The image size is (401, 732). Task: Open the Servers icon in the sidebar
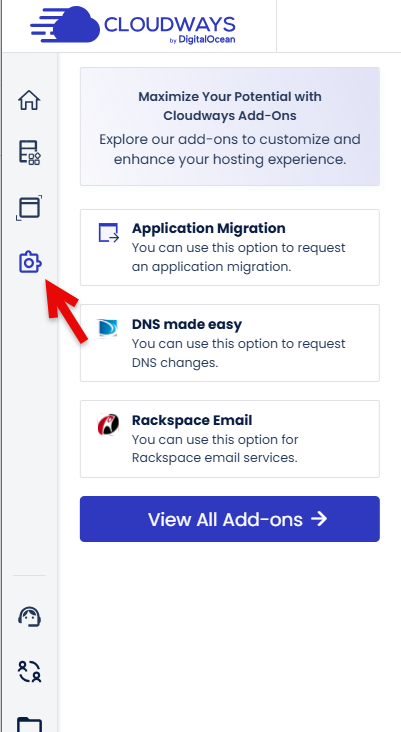pos(29,152)
